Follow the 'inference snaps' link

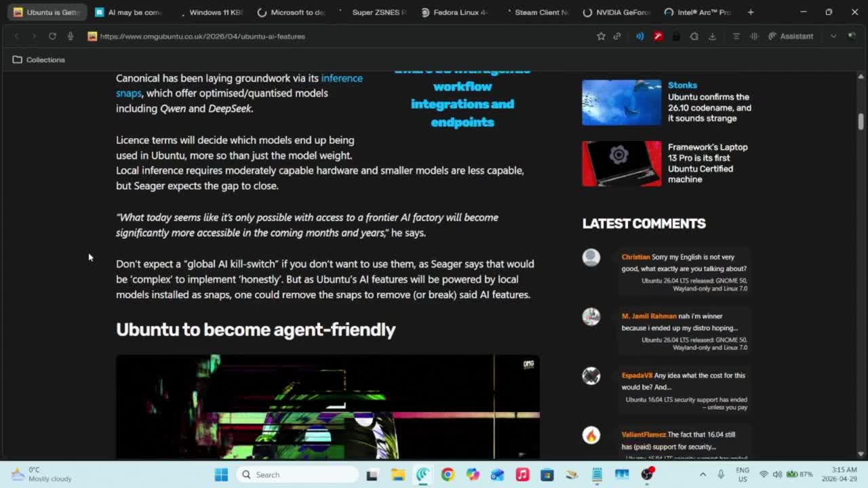342,78
